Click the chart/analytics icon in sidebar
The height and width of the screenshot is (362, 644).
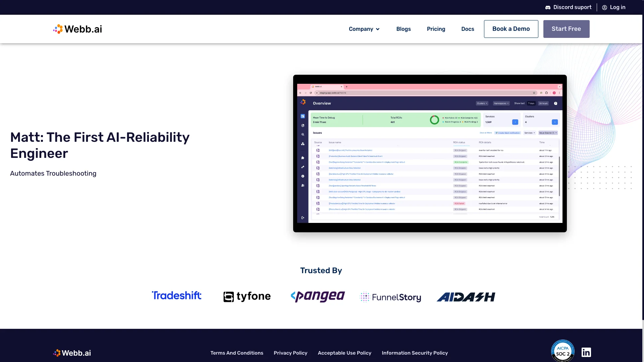pyautogui.click(x=303, y=126)
